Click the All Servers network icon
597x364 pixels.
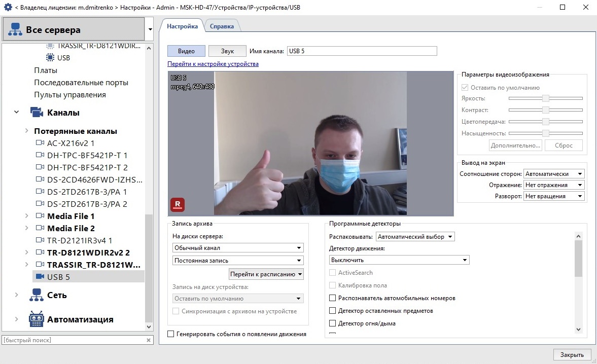click(15, 29)
